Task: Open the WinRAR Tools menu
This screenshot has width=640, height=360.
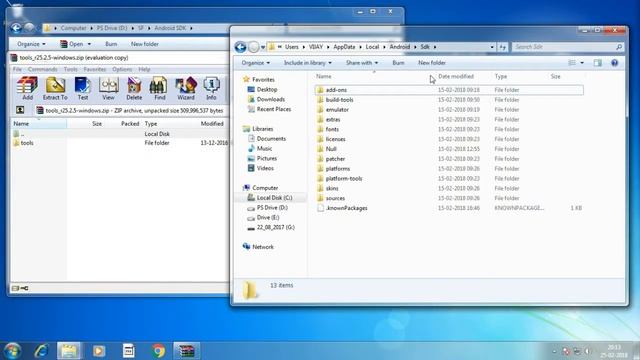Action: point(70,69)
